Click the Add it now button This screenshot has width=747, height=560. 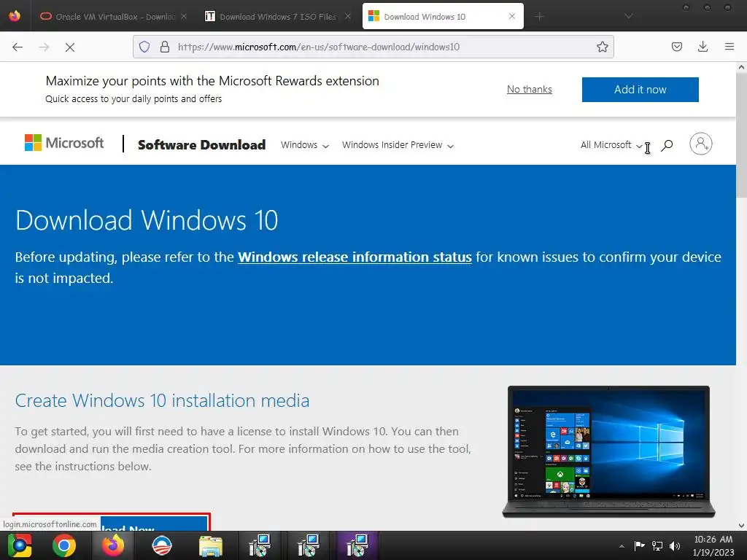coord(640,90)
